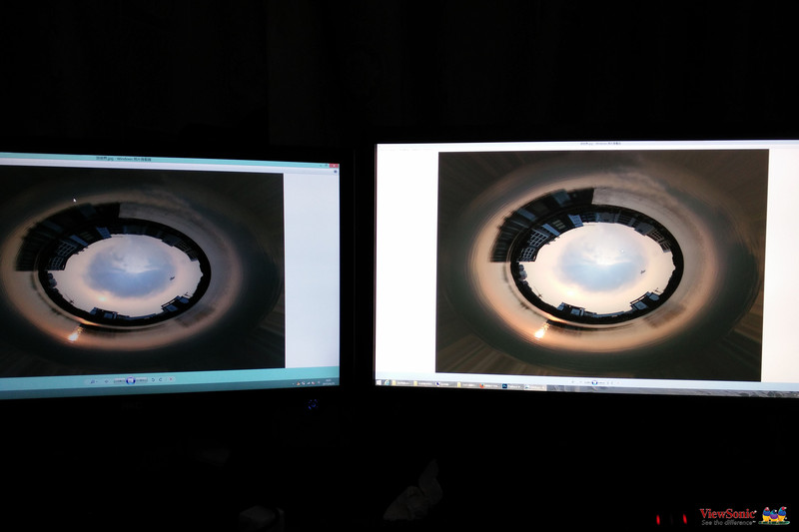Play slide show in left Photo Viewer

point(131,381)
